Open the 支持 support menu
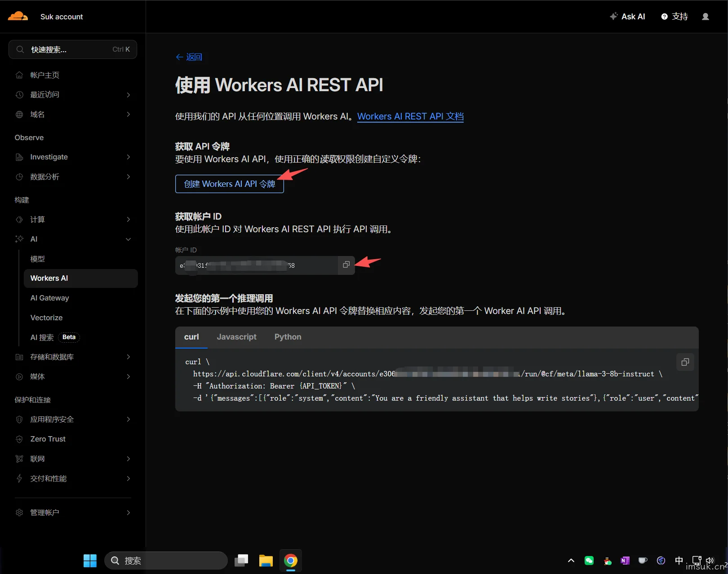The width and height of the screenshot is (728, 574). (675, 17)
